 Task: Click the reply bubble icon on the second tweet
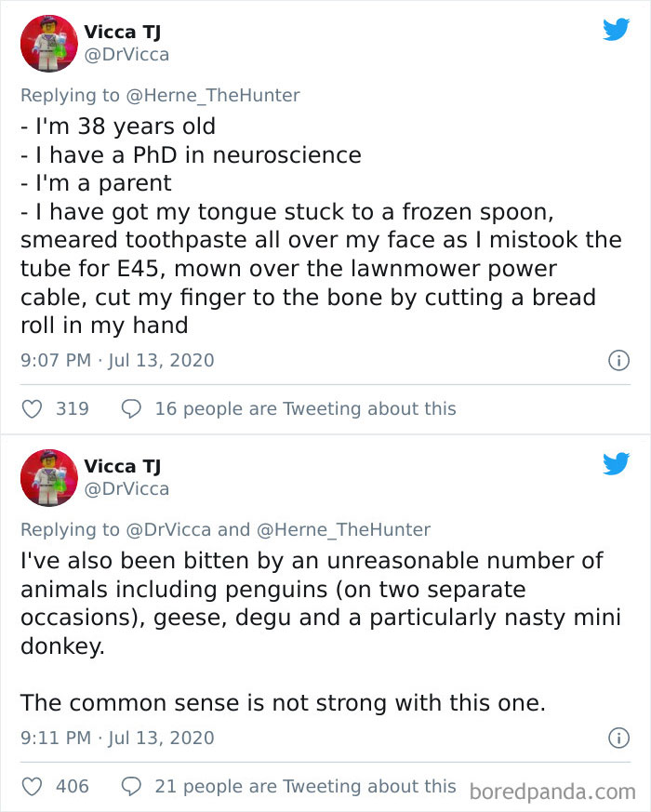pyautogui.click(x=129, y=786)
